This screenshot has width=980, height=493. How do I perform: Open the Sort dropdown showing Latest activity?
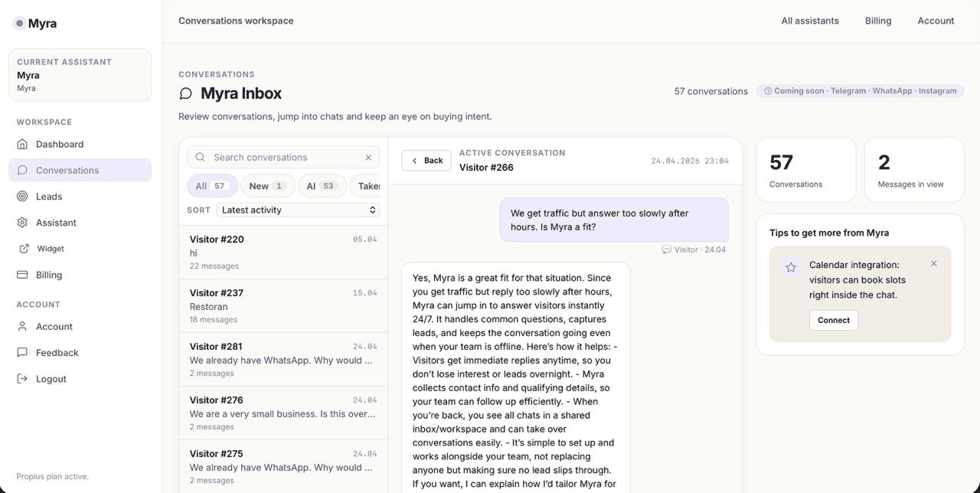point(298,210)
